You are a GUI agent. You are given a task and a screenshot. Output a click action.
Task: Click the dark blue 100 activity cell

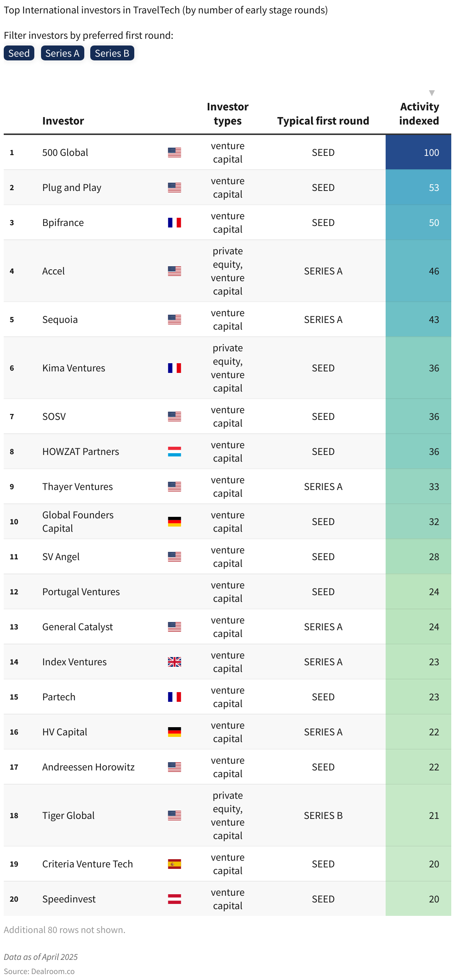click(418, 153)
